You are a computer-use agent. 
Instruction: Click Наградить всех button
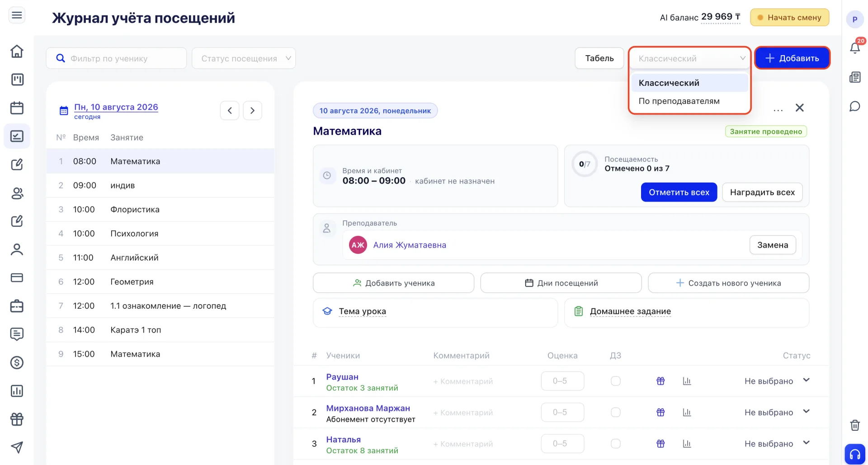point(762,192)
